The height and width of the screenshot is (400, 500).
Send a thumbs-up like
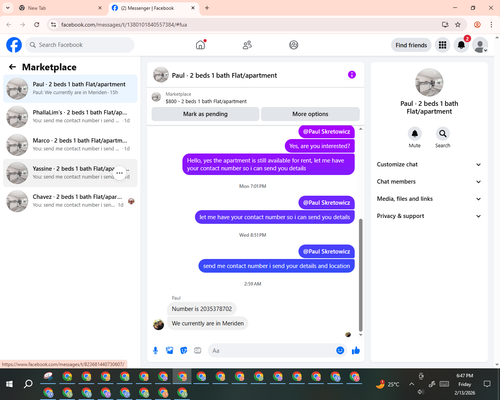click(356, 350)
